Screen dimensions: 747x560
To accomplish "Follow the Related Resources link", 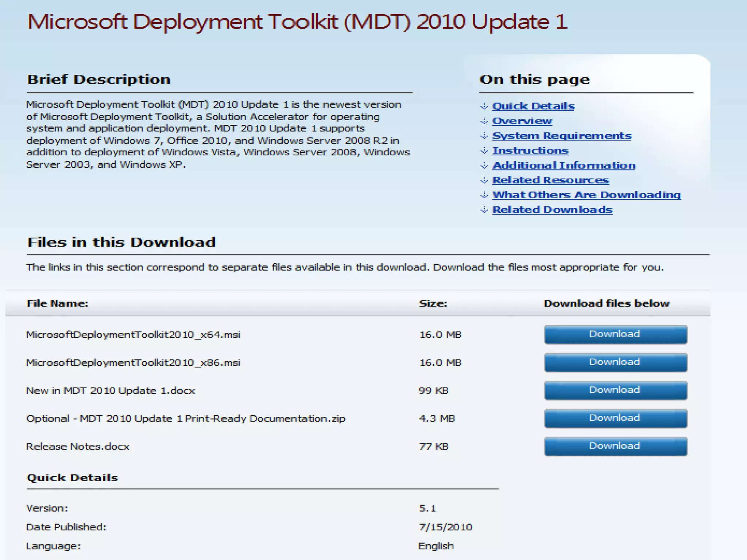I will pyautogui.click(x=550, y=180).
